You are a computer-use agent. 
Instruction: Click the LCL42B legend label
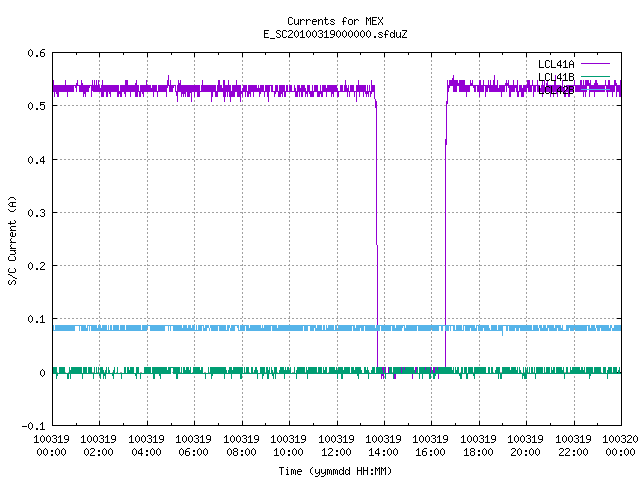click(556, 90)
